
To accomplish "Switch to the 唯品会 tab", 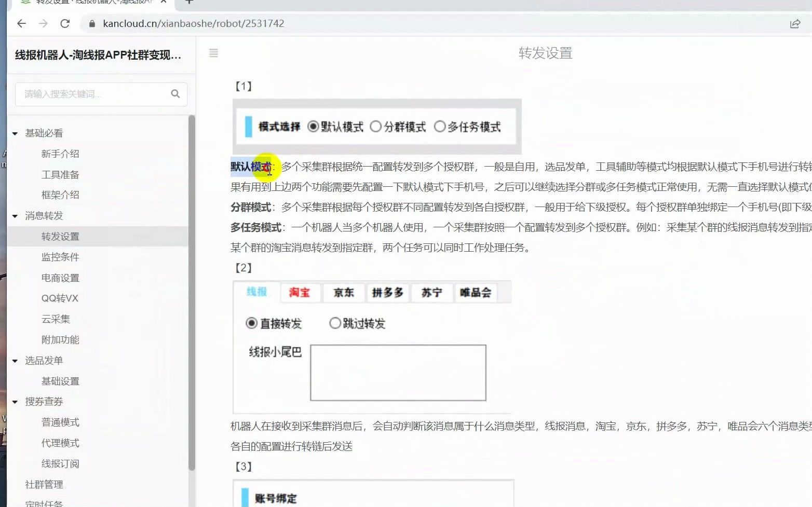I will coord(476,293).
